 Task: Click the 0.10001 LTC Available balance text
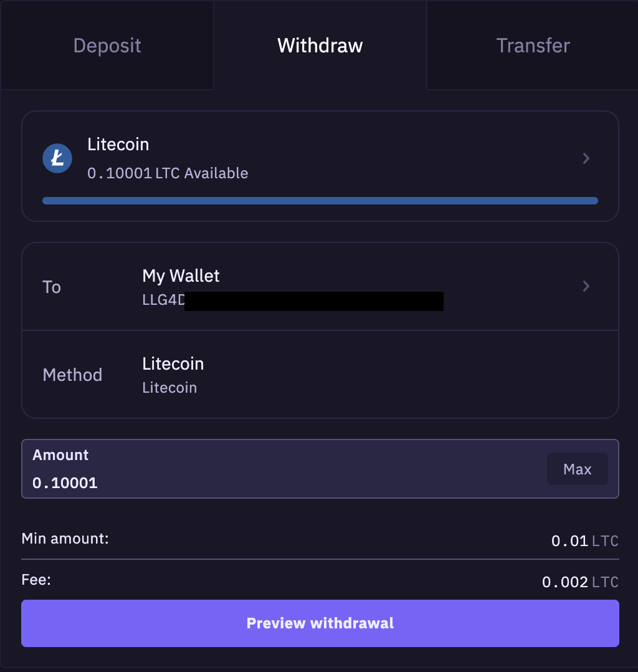point(167,173)
